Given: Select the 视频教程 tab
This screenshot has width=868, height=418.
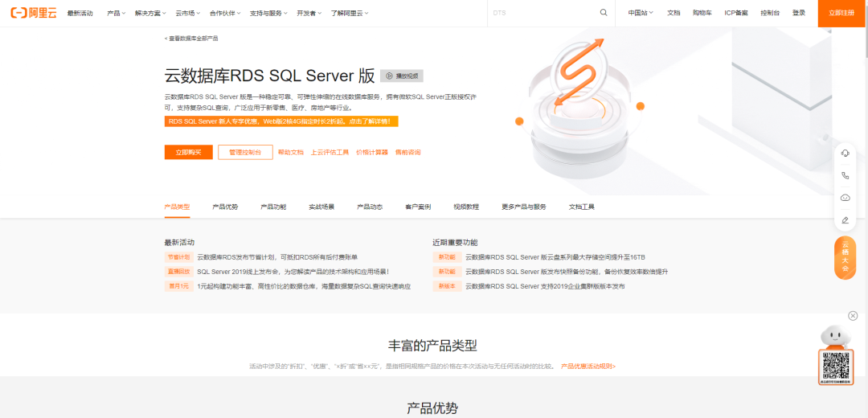Looking at the screenshot, I should [x=466, y=207].
